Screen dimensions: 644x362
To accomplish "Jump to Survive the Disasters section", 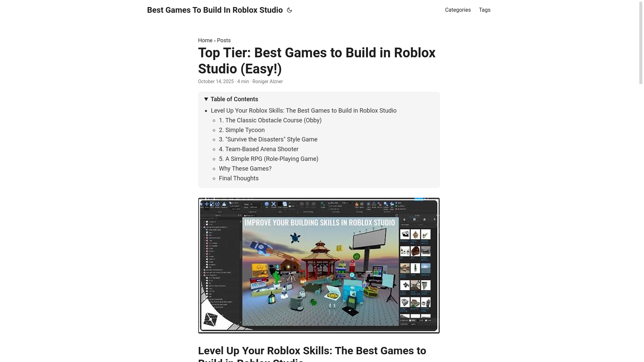I will click(268, 139).
